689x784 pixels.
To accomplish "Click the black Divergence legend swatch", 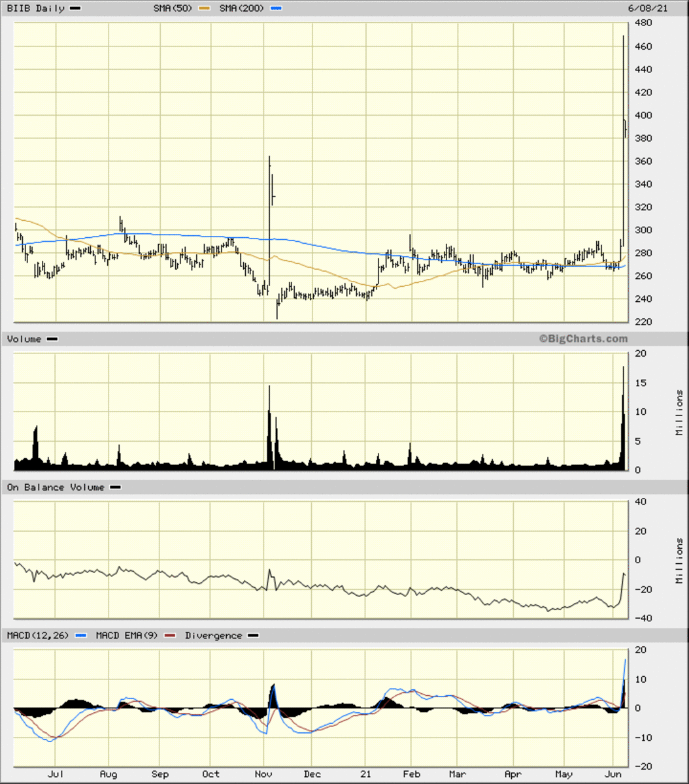I will [x=252, y=636].
